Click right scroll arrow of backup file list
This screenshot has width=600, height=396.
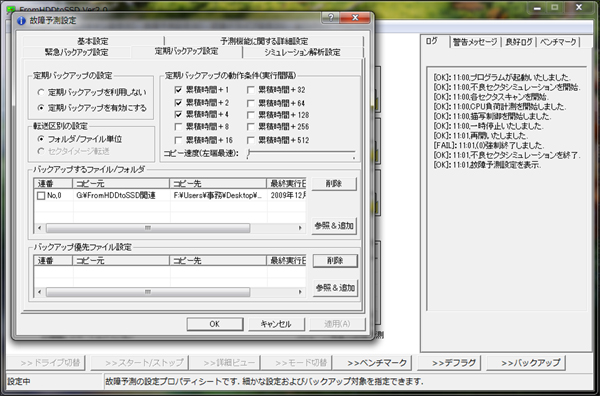point(300,228)
